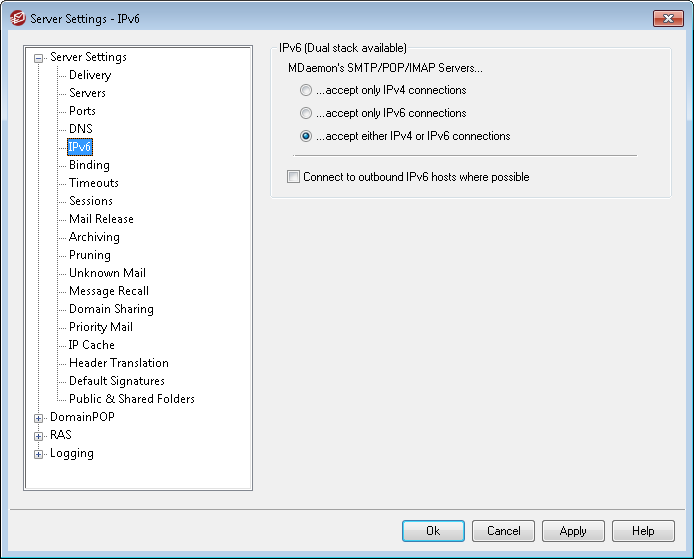Open Public & Shared Folders settings
Image resolution: width=694 pixels, height=559 pixels.
(x=131, y=399)
